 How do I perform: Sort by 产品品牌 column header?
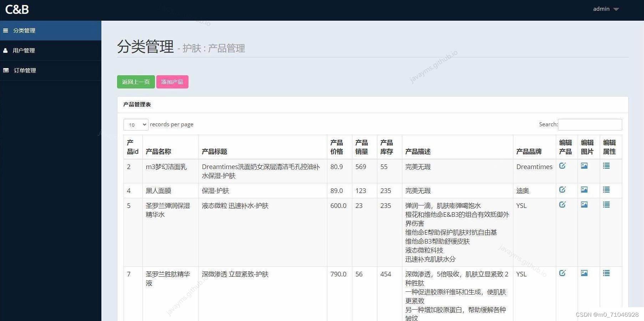coord(534,147)
